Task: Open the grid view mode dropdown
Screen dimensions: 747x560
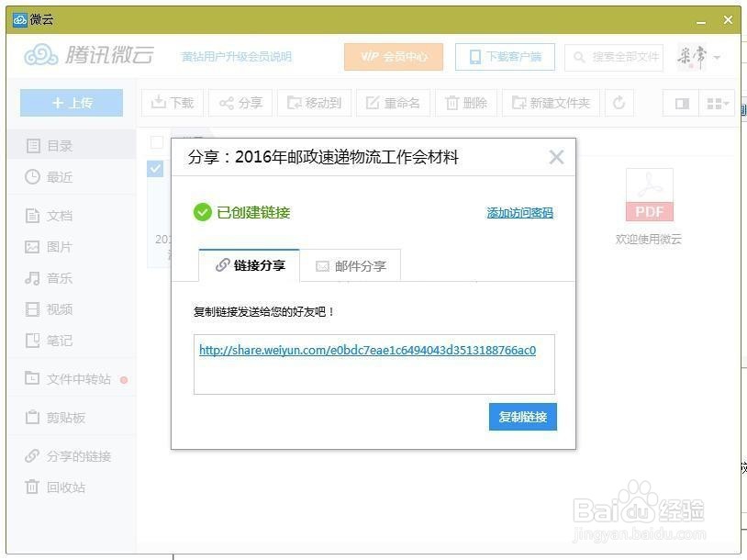Action: click(718, 103)
